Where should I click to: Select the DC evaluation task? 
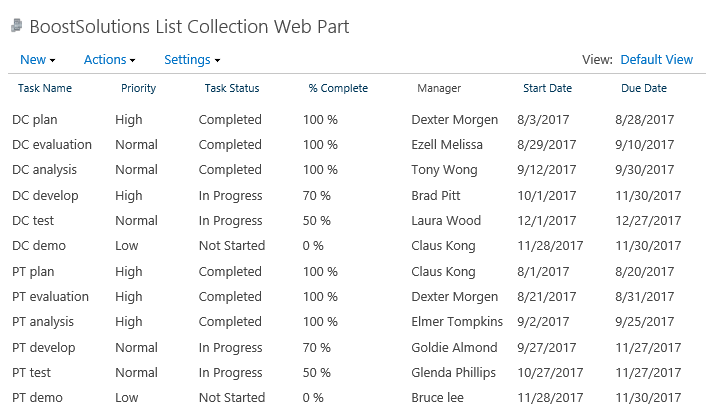(52, 145)
